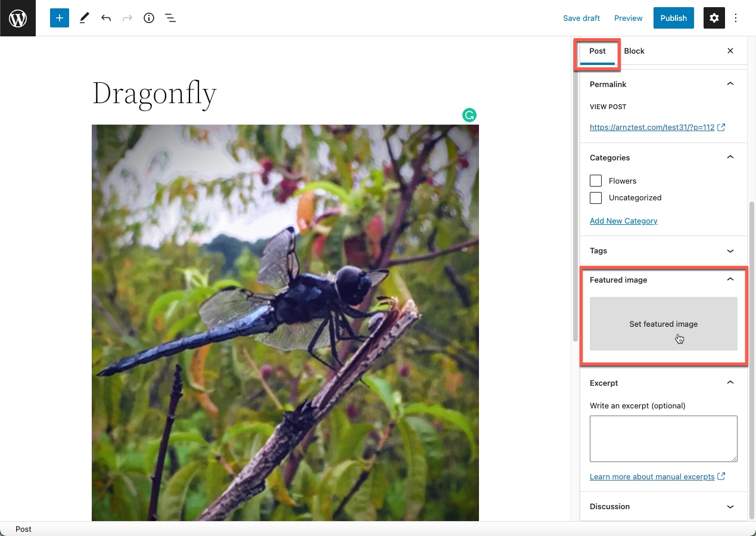Open the post Details info icon
The image size is (756, 536).
[x=149, y=18]
